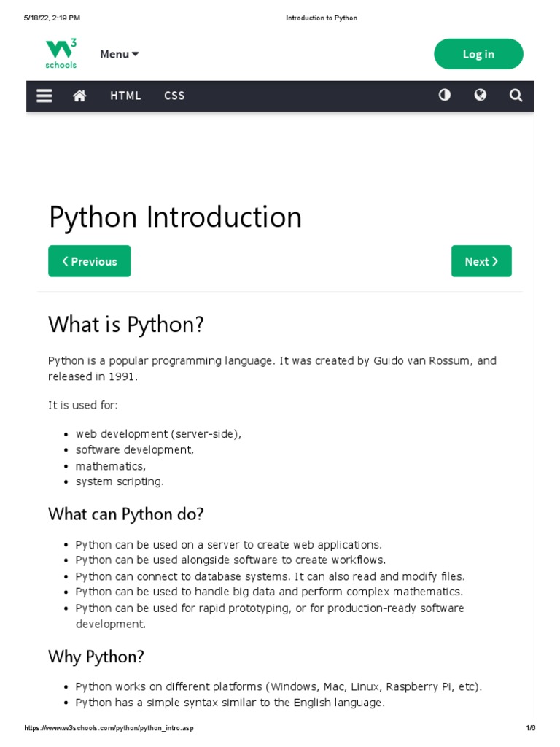Click the 1/6 page number indicator
This screenshot has width=560, height=747.
530,728
